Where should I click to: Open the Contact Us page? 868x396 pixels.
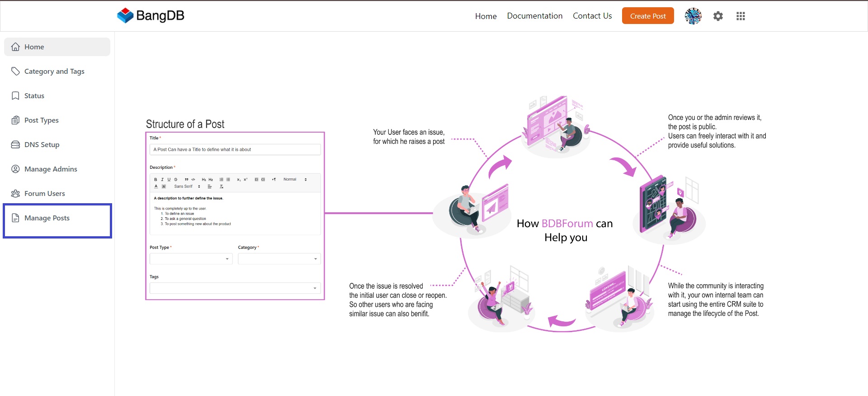click(592, 16)
